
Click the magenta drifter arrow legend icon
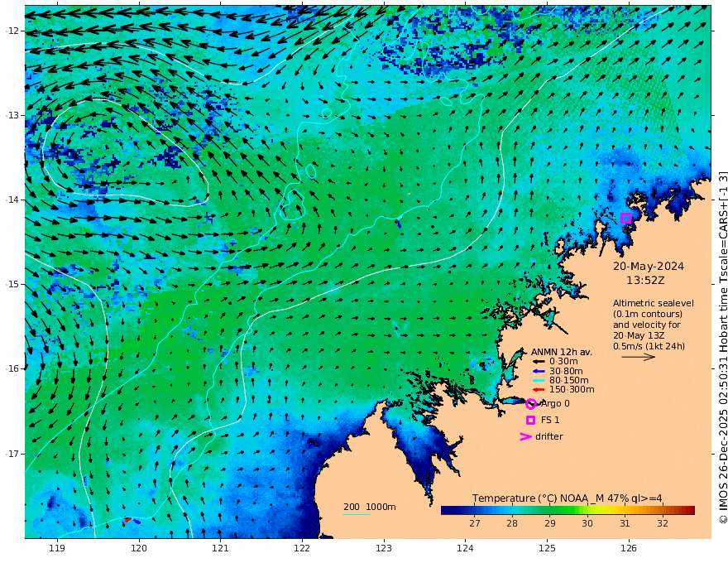(x=525, y=436)
